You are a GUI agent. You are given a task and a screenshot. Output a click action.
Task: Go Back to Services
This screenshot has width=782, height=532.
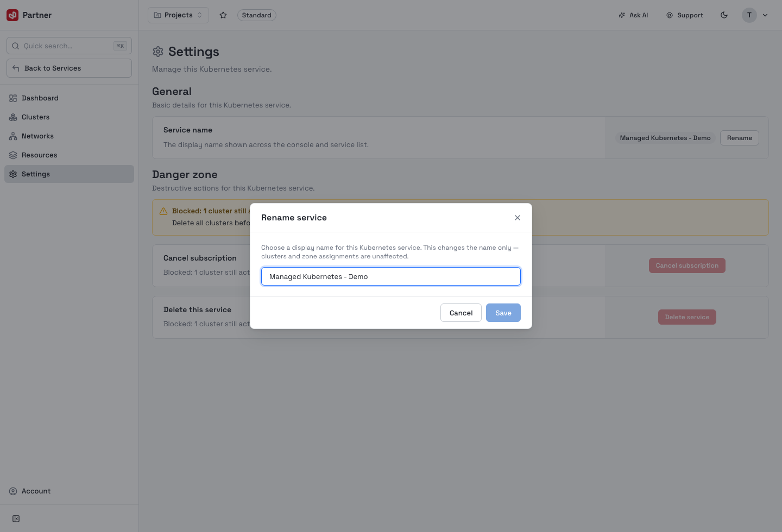[69, 68]
